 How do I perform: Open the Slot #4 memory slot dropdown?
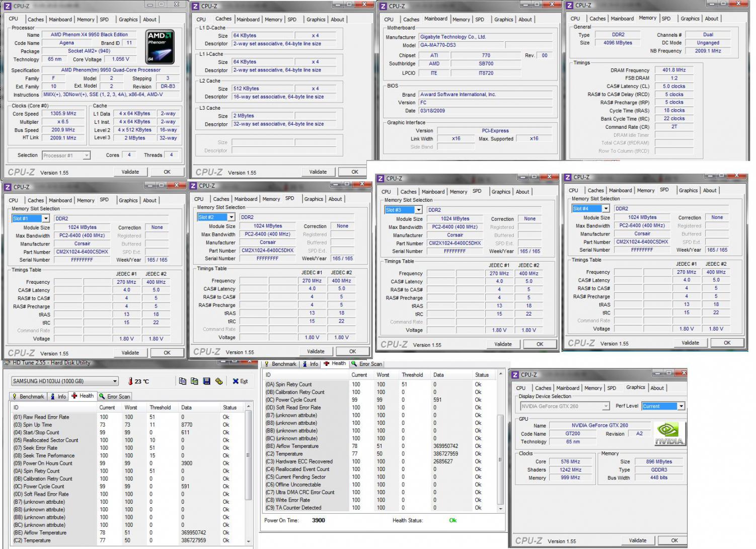click(606, 208)
